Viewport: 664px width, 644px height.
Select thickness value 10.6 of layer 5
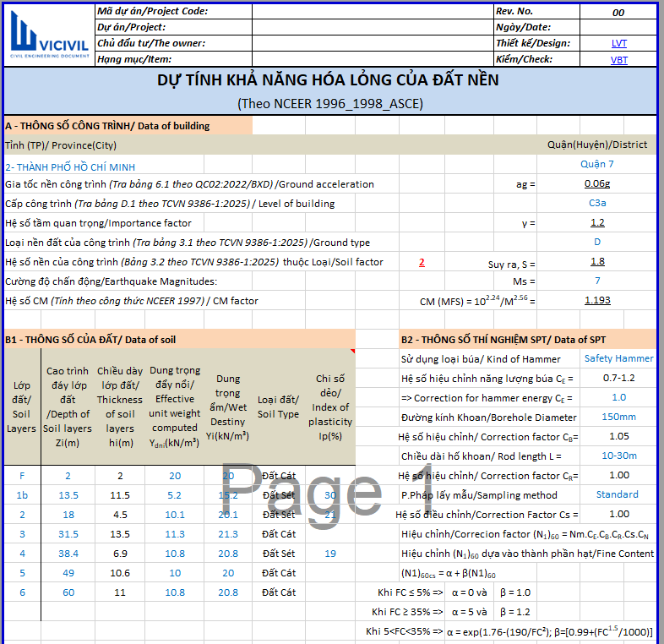(x=120, y=573)
